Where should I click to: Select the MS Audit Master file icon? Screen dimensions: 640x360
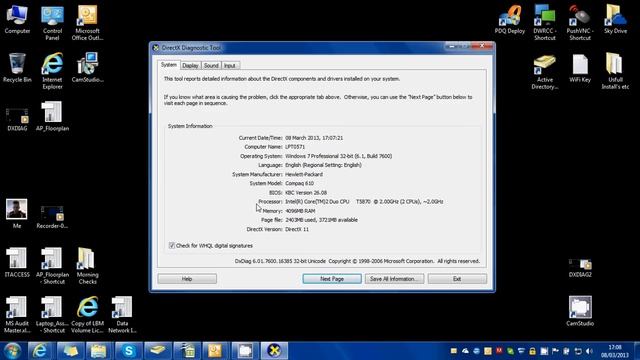[x=17, y=315]
